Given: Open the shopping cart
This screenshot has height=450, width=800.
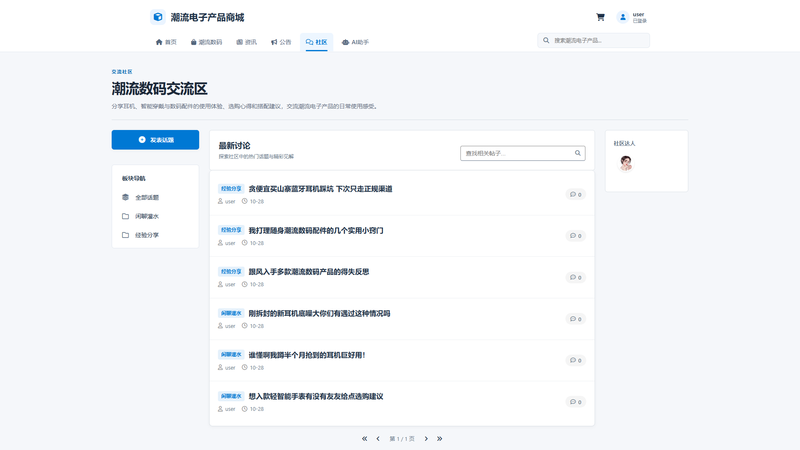Looking at the screenshot, I should pos(600,17).
